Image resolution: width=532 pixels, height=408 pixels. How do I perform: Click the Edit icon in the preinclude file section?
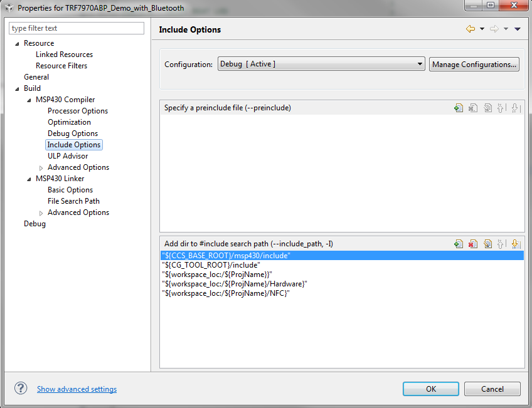pos(487,108)
